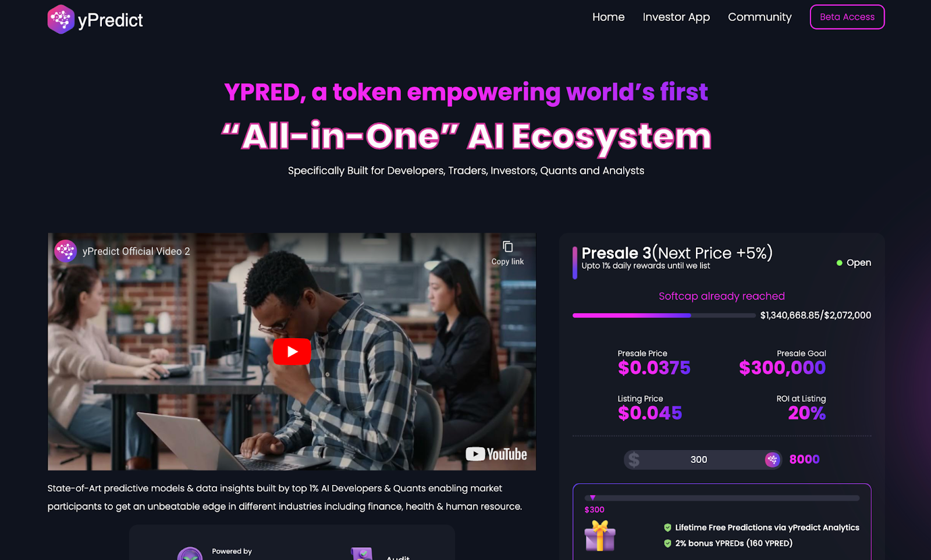Click the dollar sign icon in amount field

[x=634, y=459]
